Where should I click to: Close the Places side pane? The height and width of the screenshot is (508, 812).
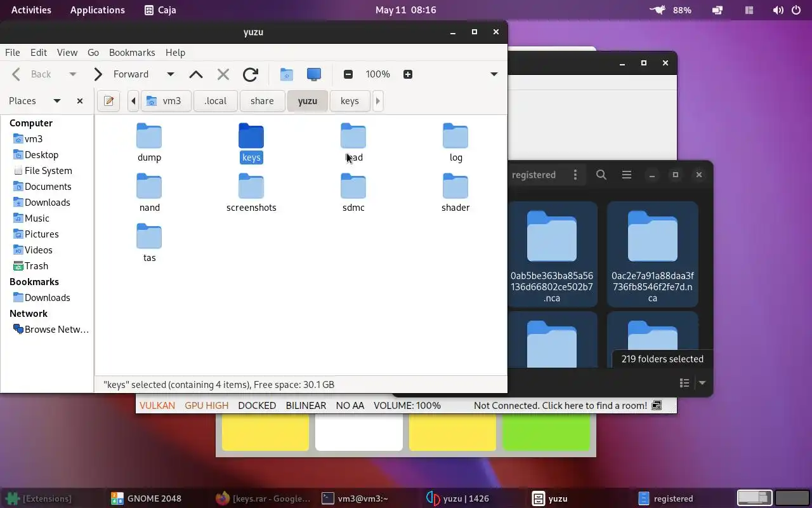tap(80, 101)
